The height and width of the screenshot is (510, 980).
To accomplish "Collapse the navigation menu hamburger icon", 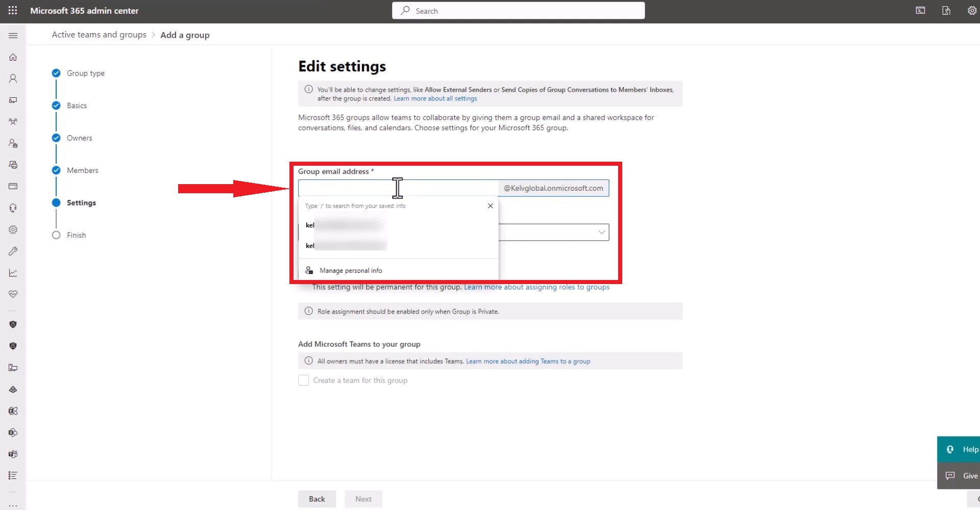I will point(13,36).
